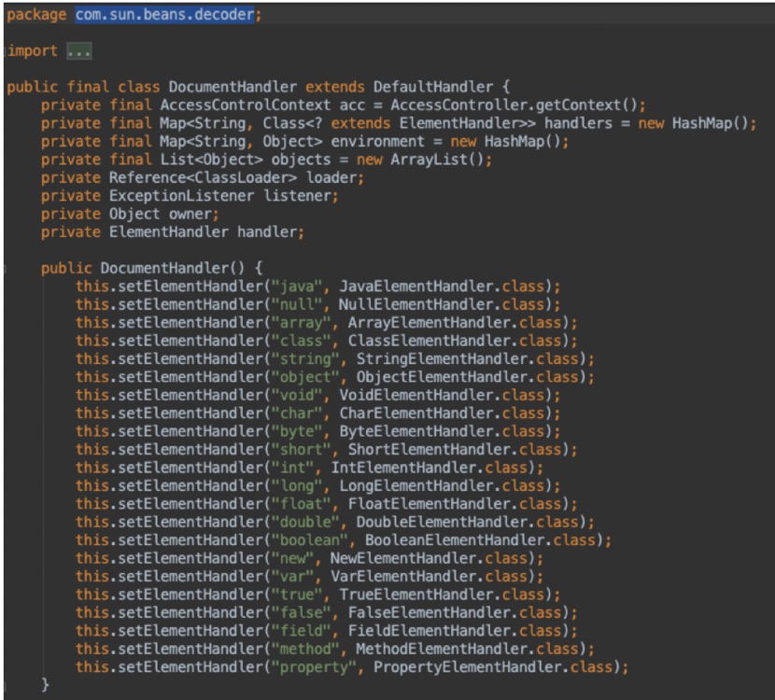The image size is (775, 700).
Task: Click FalseElementHandler.class reference
Action: point(455,613)
